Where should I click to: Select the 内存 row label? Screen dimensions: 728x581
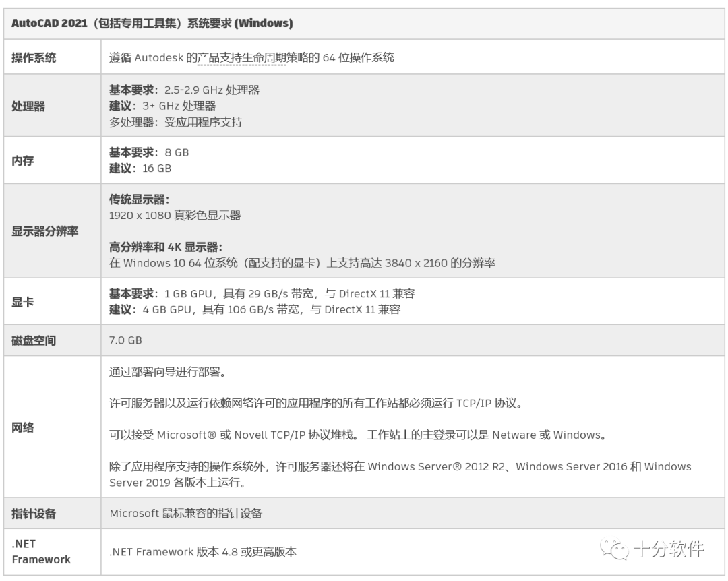click(x=22, y=160)
